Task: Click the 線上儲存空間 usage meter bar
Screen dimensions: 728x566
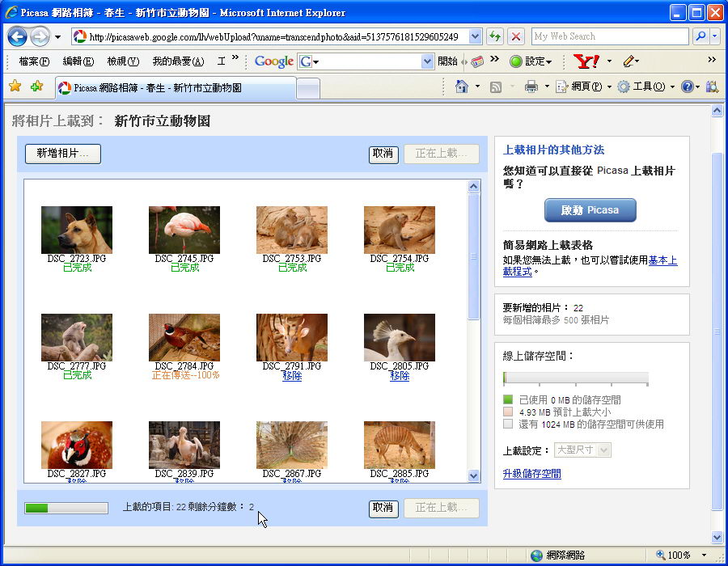Action: point(576,378)
